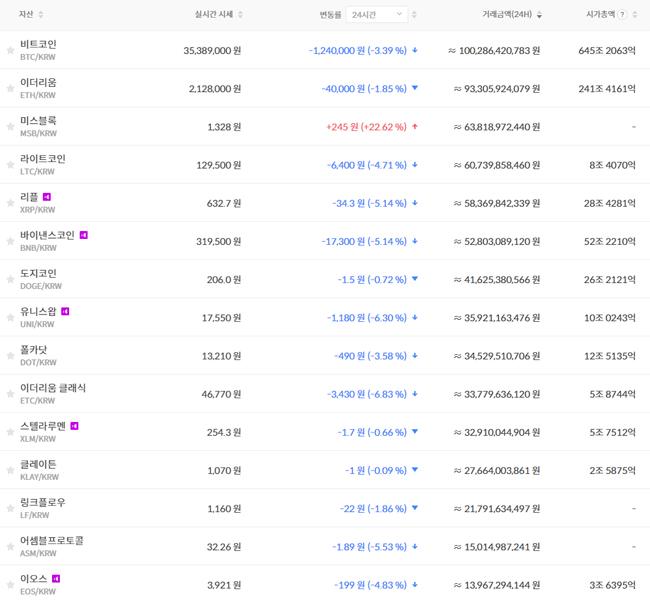The height and width of the screenshot is (601, 650).
Task: Open the 폴카닷 asset name
Action: pyautogui.click(x=34, y=350)
